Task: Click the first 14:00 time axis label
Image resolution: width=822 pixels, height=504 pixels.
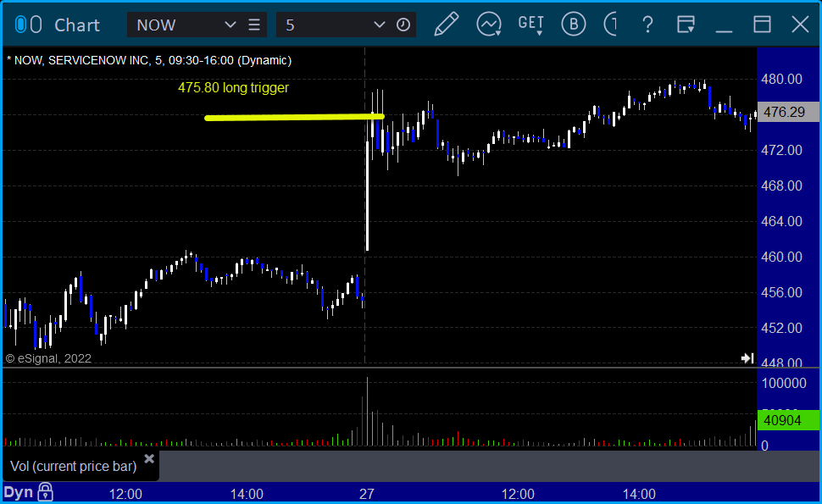Action: (247, 494)
